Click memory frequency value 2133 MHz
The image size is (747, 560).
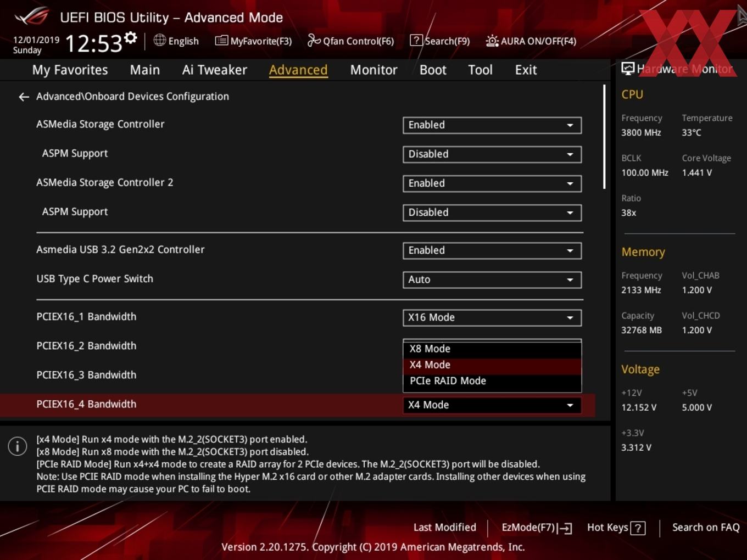[641, 290]
